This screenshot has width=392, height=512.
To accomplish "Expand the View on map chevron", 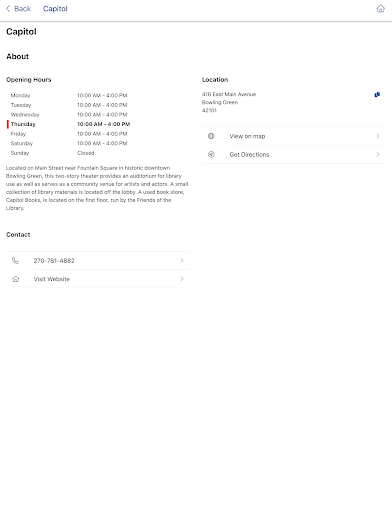I will pyautogui.click(x=378, y=136).
